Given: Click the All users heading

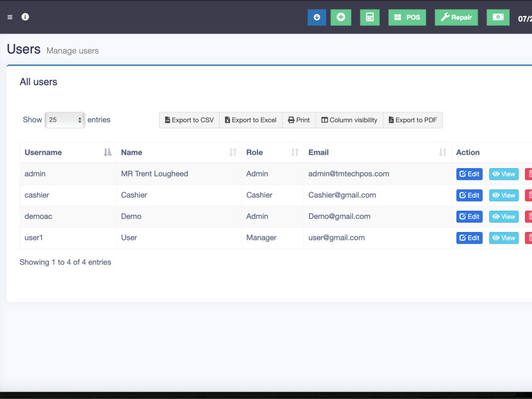Looking at the screenshot, I should click(x=38, y=82).
